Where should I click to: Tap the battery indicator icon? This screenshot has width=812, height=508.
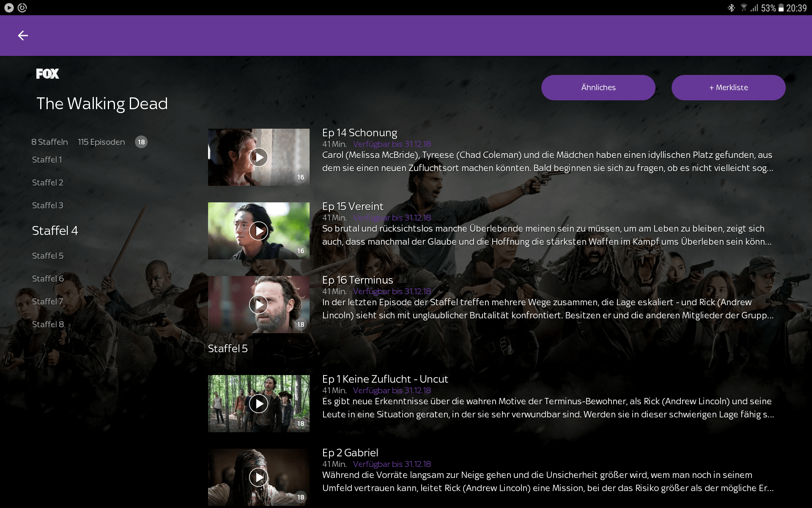coord(781,8)
